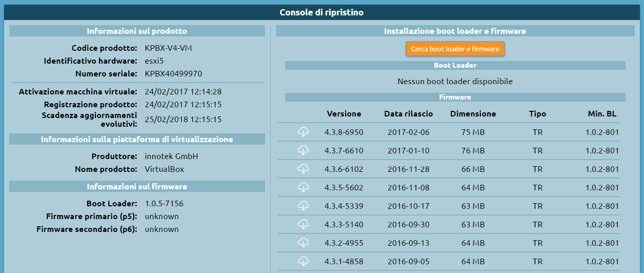
Task: Download firmware version 4.3.8-6950
Action: [303, 132]
